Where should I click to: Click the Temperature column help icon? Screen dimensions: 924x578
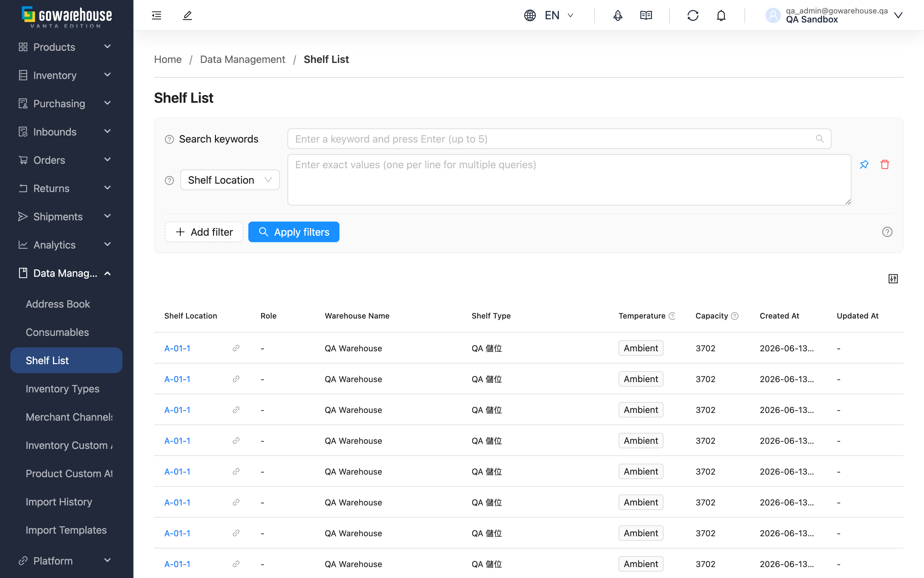[x=672, y=316]
